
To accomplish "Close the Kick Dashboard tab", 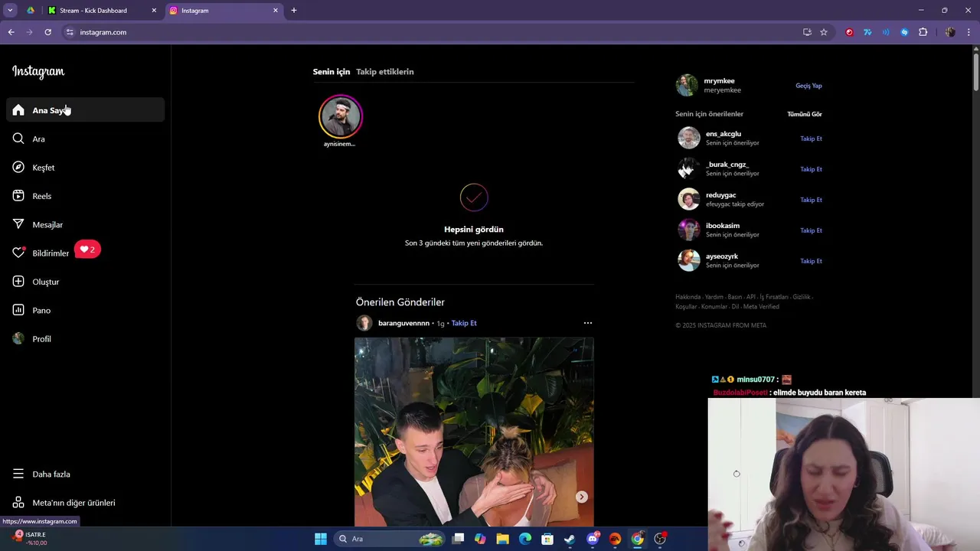I will 154,11.
